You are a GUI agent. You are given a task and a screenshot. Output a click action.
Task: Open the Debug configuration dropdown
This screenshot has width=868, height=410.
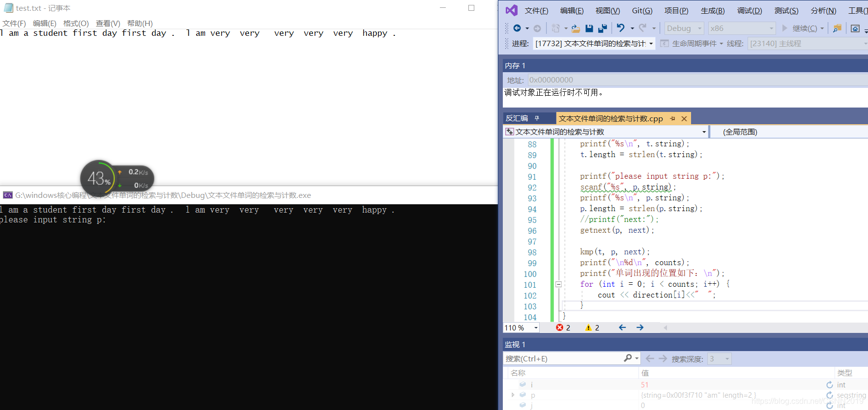[684, 28]
